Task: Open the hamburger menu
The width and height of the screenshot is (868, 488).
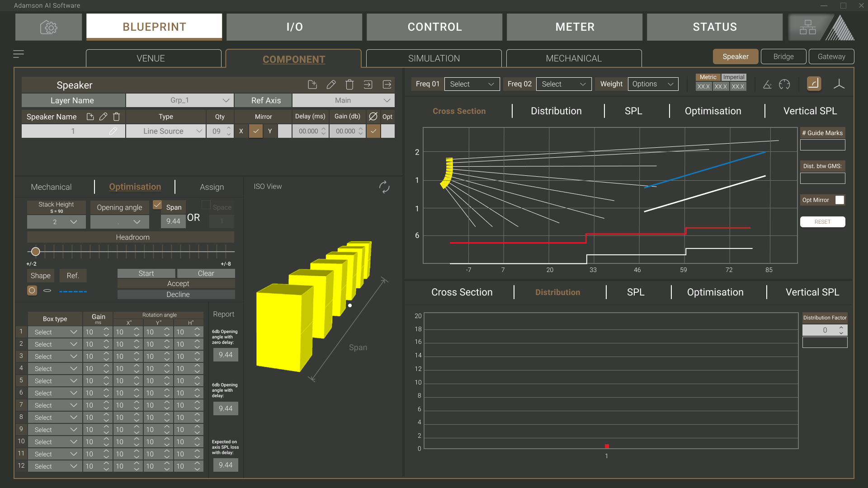Action: (x=19, y=54)
